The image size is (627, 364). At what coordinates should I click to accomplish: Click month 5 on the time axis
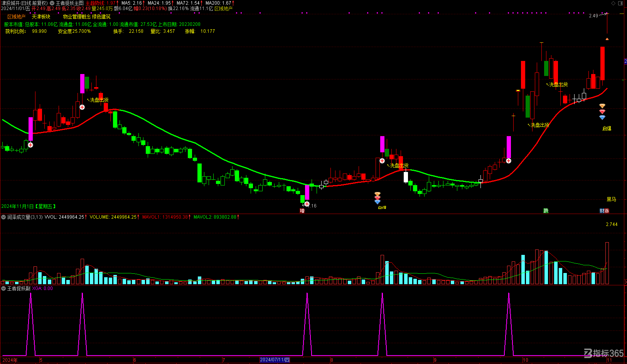click(x=41, y=360)
